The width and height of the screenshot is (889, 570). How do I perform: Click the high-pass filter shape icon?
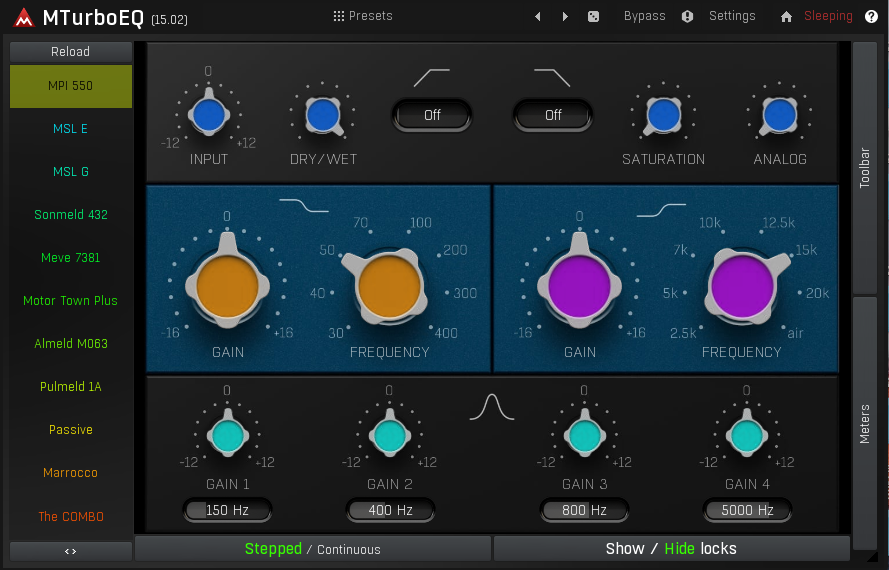click(431, 78)
